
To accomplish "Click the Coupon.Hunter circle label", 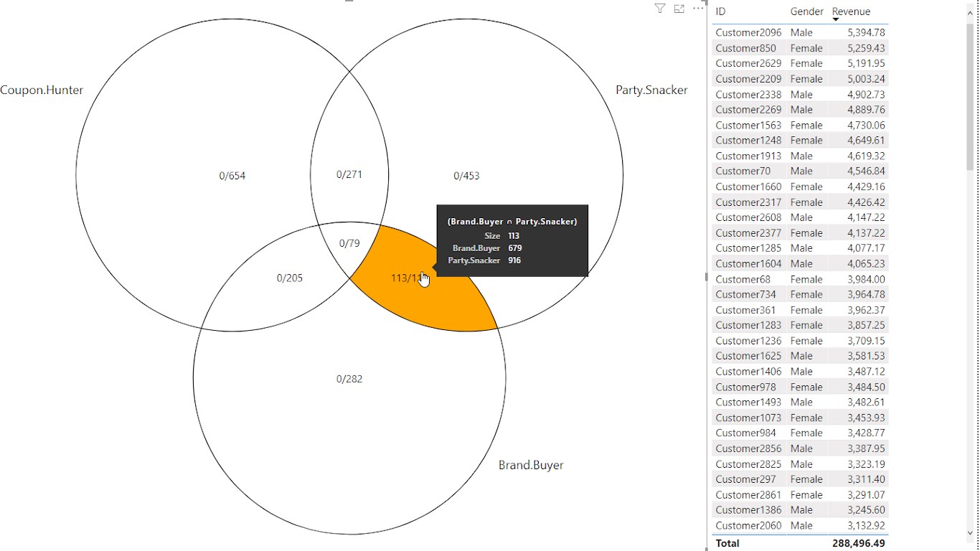I will pyautogui.click(x=42, y=90).
